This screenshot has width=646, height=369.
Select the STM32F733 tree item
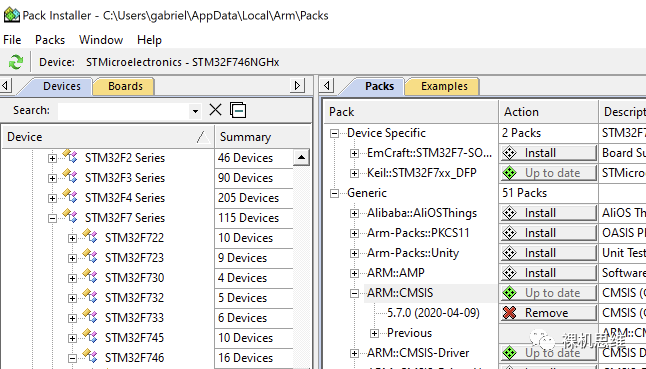tap(134, 318)
